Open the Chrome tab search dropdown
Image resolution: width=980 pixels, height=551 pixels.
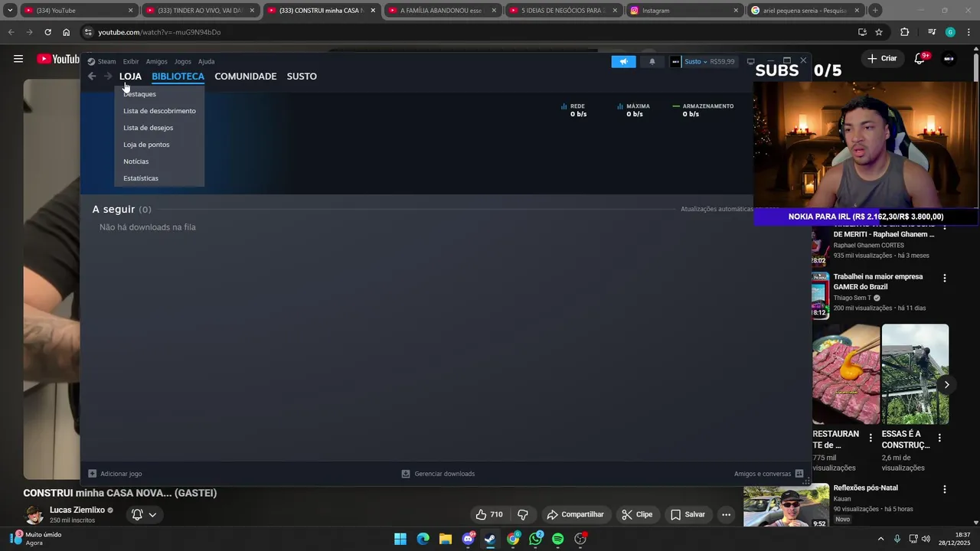point(10,11)
